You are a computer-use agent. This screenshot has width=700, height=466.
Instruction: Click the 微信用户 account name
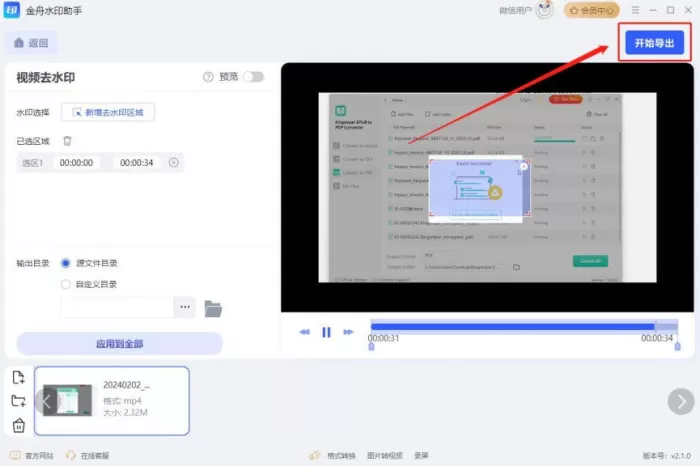[x=515, y=10]
